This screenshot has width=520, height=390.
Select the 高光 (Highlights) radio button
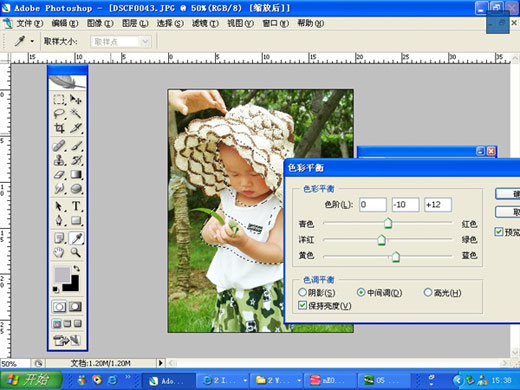(x=428, y=292)
